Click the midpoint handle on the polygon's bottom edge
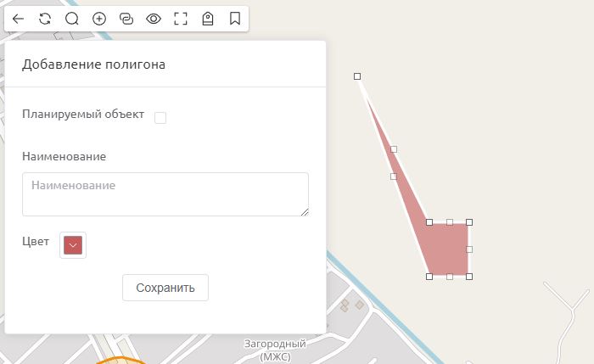 pyautogui.click(x=449, y=277)
